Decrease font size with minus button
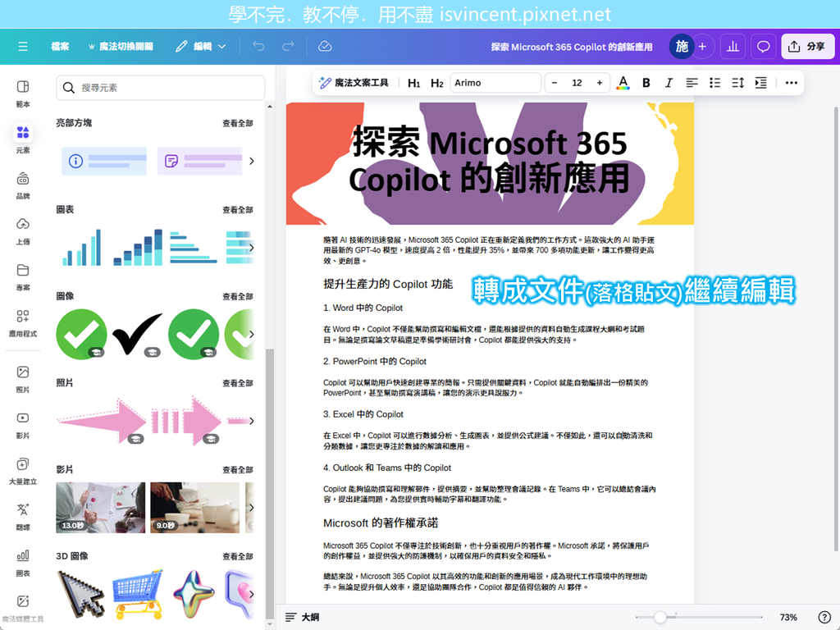 [x=555, y=83]
